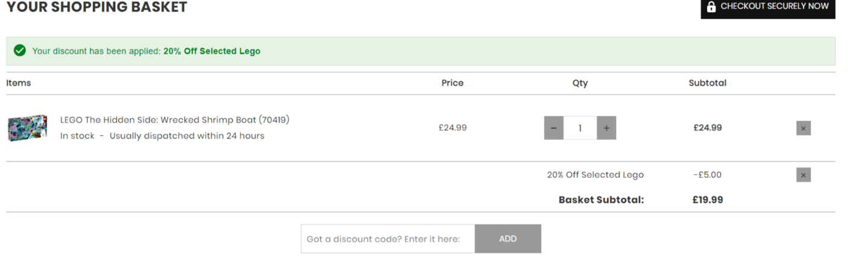
Task: Click the -£5.00 discount amount
Action: tap(707, 175)
